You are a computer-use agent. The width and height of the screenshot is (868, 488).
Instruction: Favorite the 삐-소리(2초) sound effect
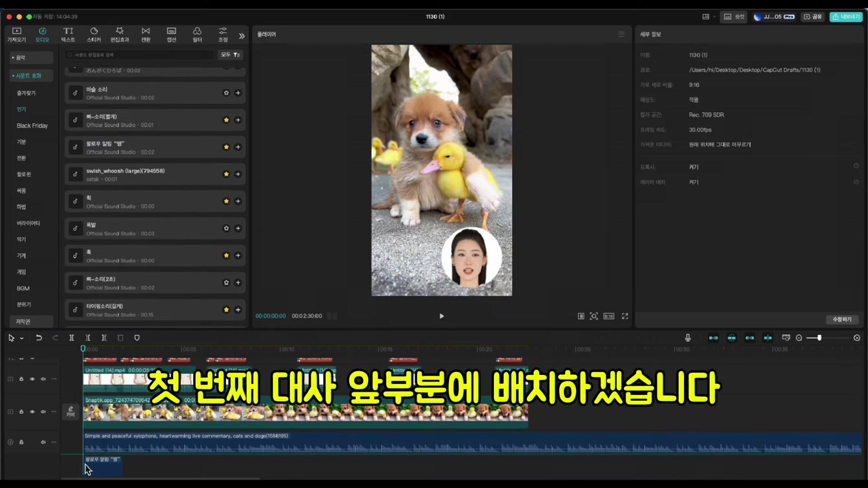pyautogui.click(x=226, y=283)
